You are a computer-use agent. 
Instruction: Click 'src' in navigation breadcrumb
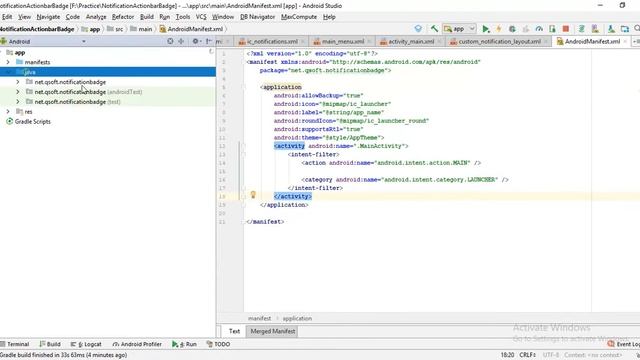pos(119,29)
